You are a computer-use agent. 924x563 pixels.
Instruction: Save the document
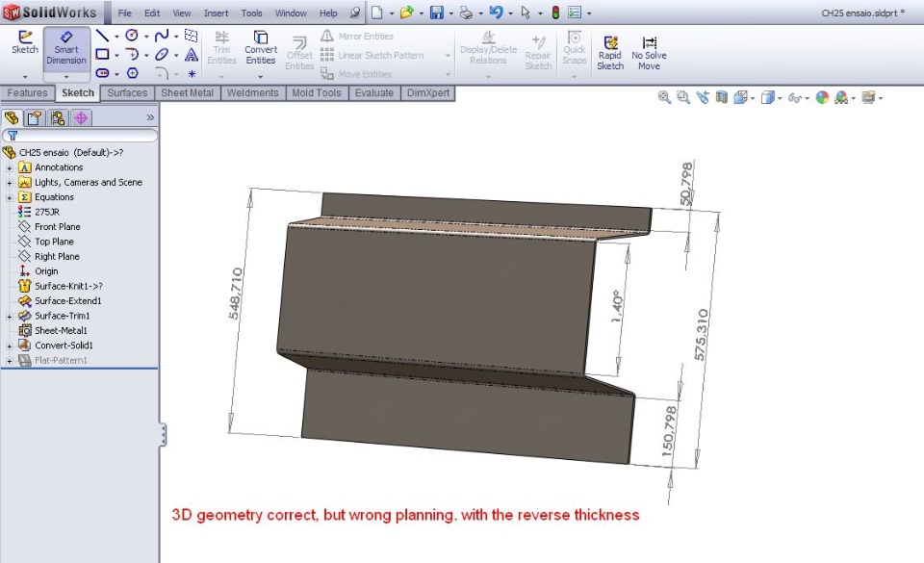(437, 13)
